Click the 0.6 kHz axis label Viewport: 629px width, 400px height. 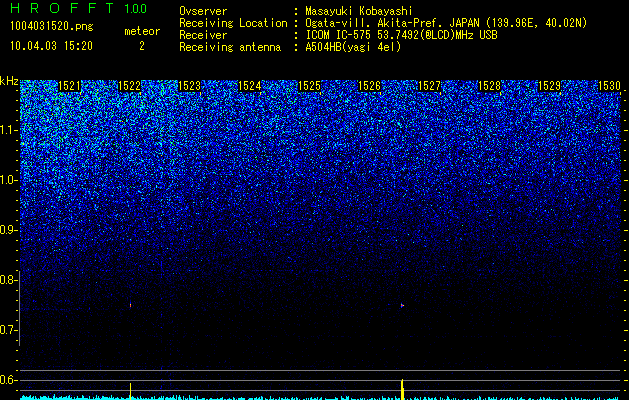[7, 380]
